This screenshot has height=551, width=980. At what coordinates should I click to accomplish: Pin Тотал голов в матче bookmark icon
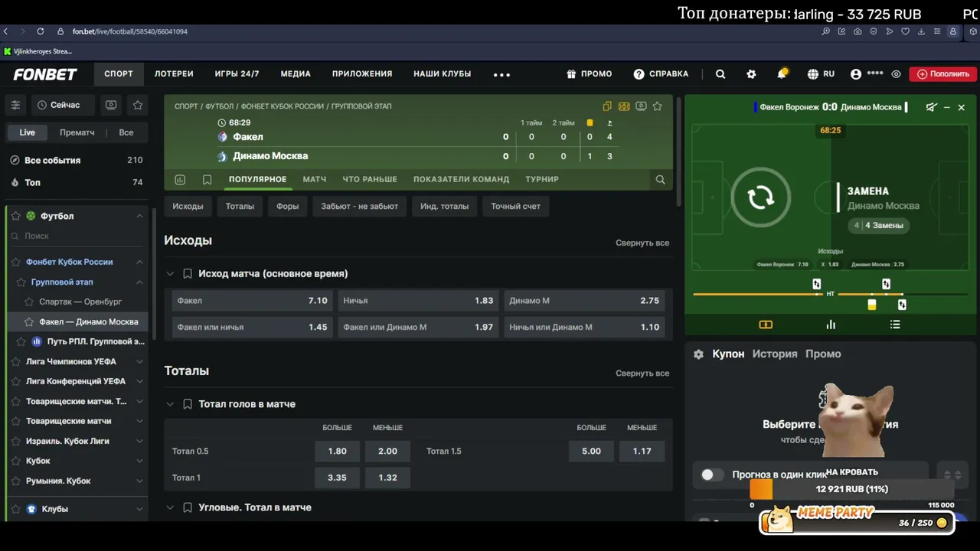coord(187,404)
